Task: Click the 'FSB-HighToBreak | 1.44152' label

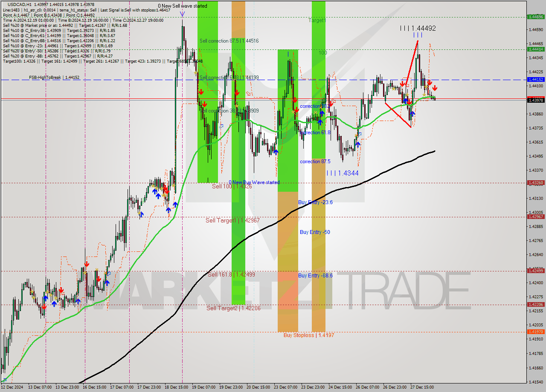Action: tap(54, 78)
